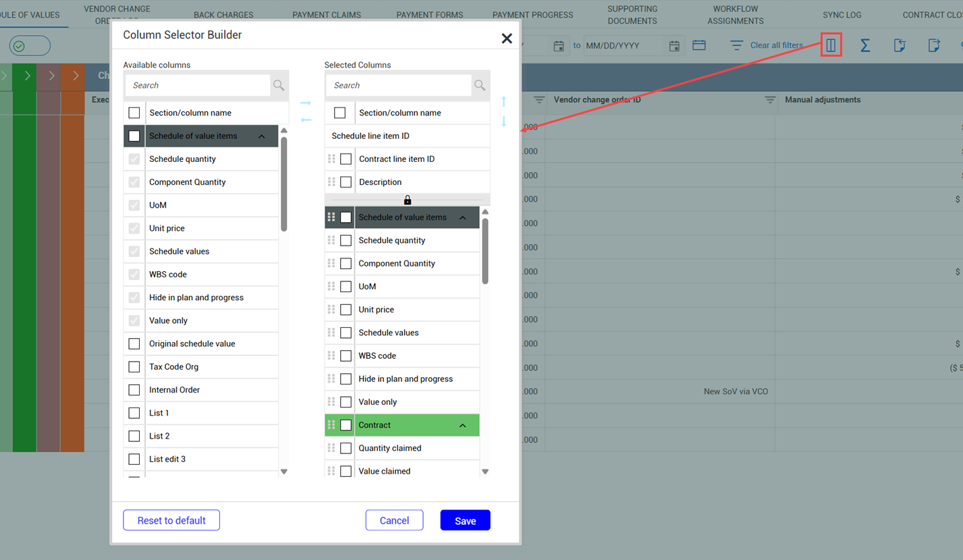Click the filter funnel icon beside Clear all filters
This screenshot has height=560, width=963.
click(737, 45)
